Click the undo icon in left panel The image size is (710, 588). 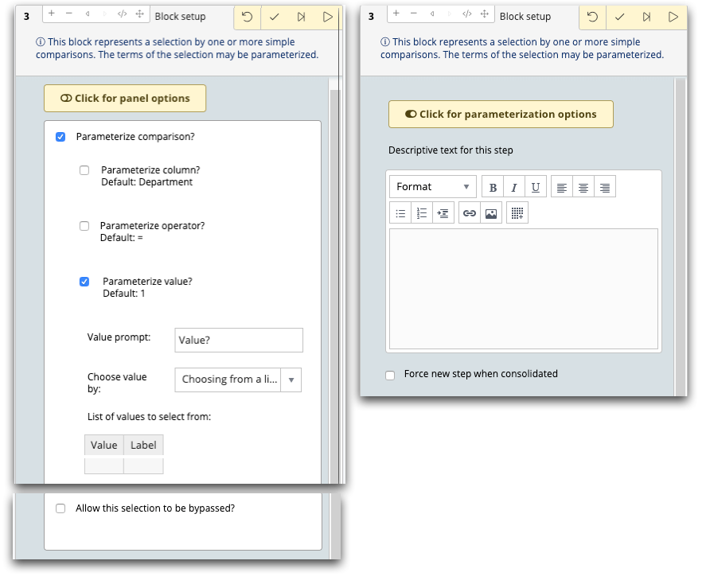point(248,18)
